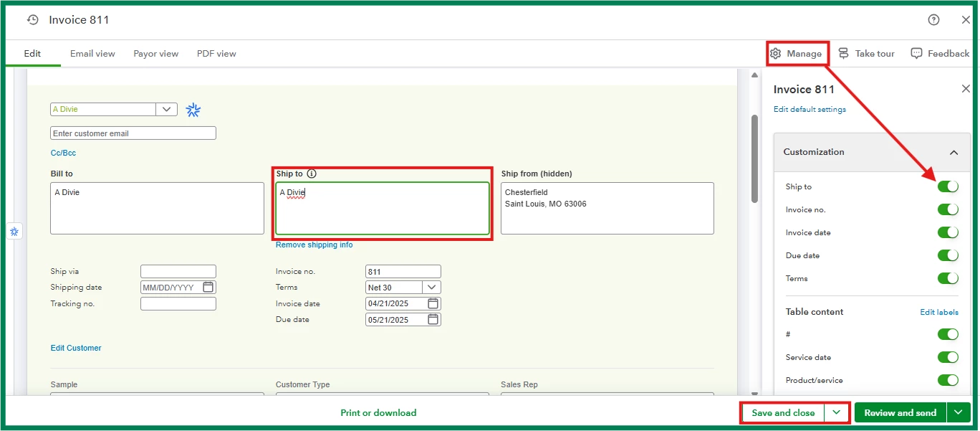Click the Table content heading
Viewport: 980px width, 431px height.
(815, 312)
